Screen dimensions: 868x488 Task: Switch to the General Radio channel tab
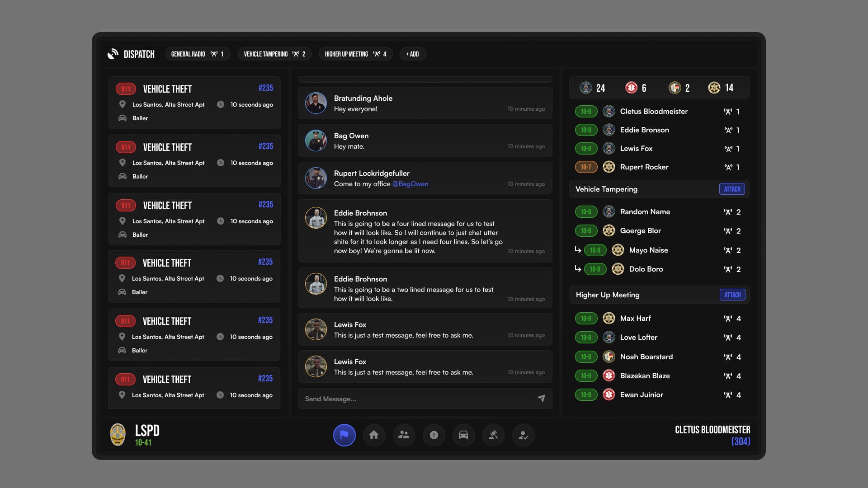point(198,54)
